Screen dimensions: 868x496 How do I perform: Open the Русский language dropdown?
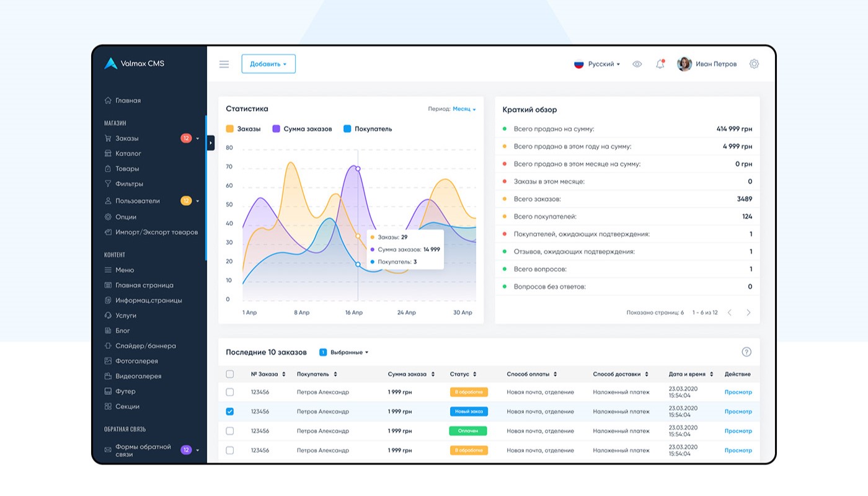point(597,64)
